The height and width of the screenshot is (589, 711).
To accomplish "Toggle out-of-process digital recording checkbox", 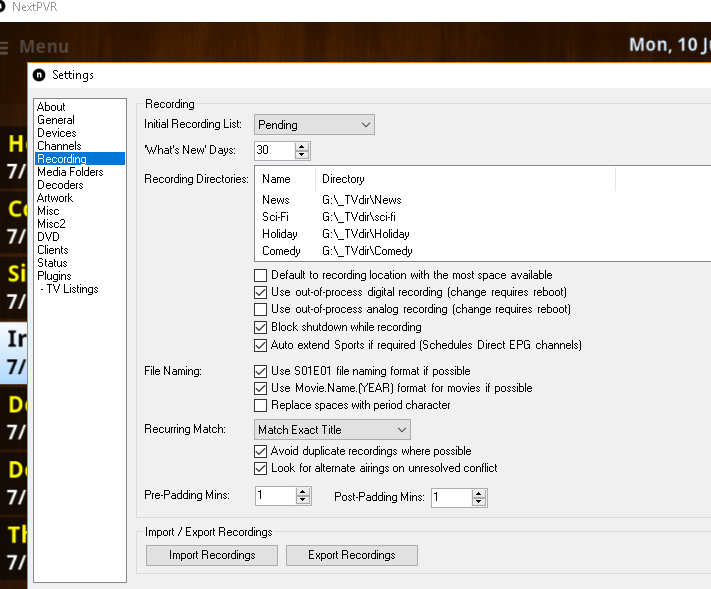I will click(260, 292).
